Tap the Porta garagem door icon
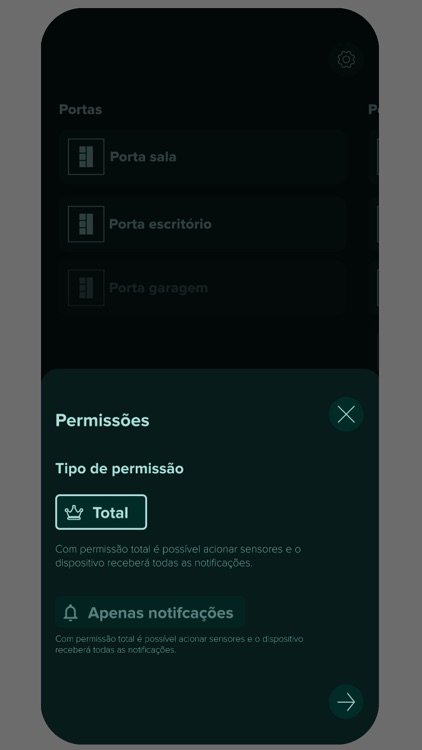 86,287
